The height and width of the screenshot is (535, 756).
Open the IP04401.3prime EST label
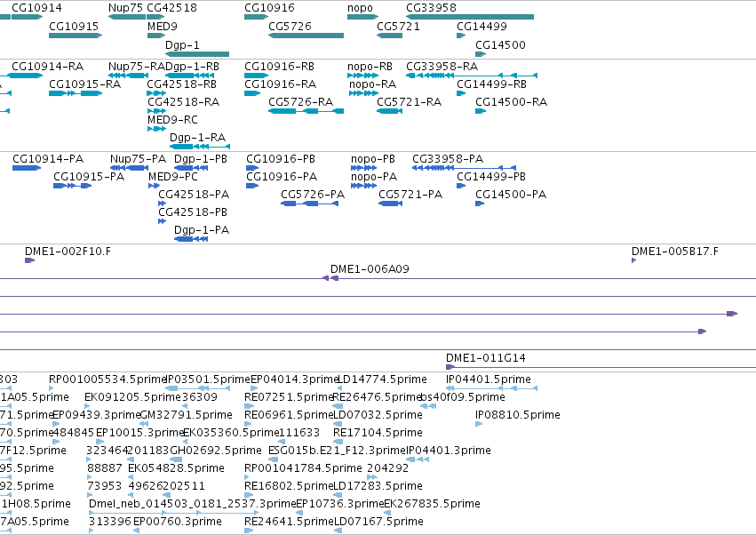(x=449, y=451)
